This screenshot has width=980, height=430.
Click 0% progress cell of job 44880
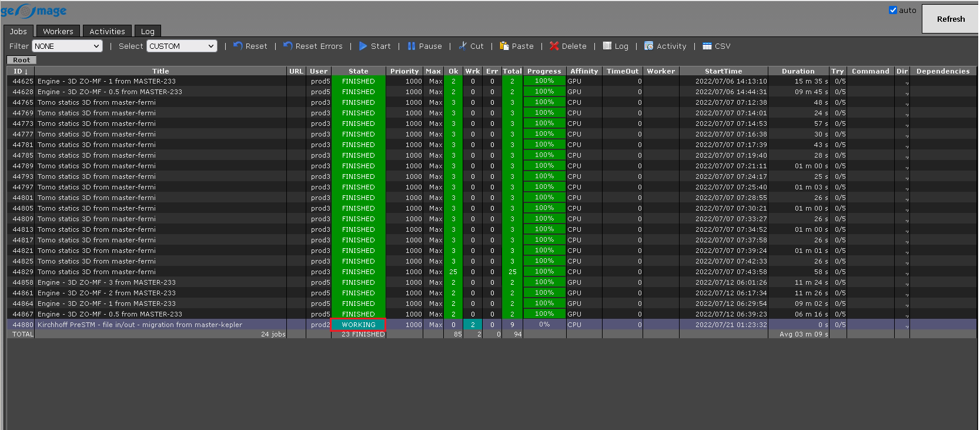click(544, 325)
